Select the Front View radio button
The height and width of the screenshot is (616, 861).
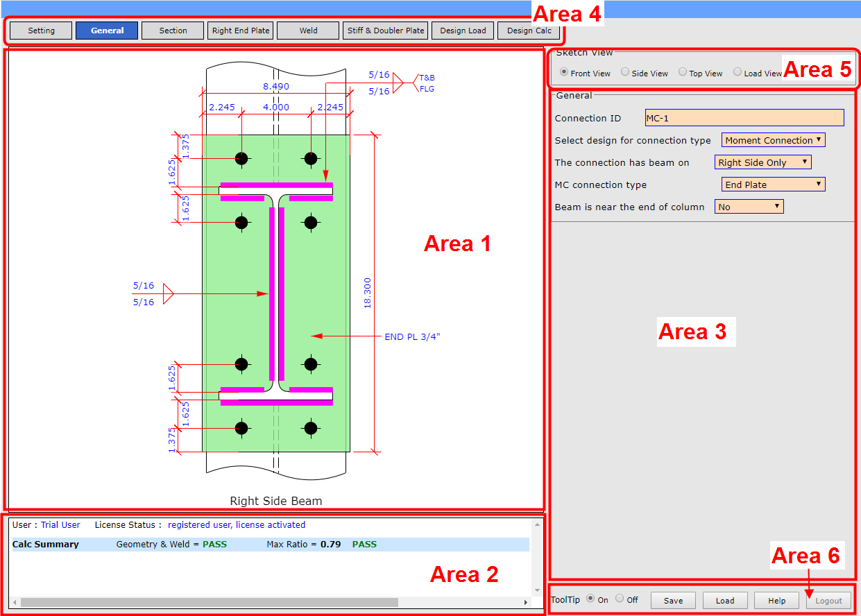(x=564, y=72)
